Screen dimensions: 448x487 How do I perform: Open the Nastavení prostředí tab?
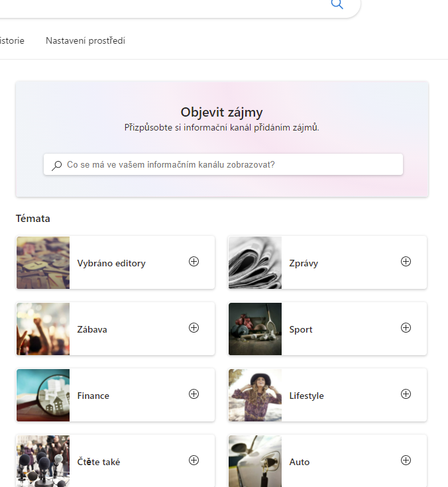pyautogui.click(x=85, y=41)
